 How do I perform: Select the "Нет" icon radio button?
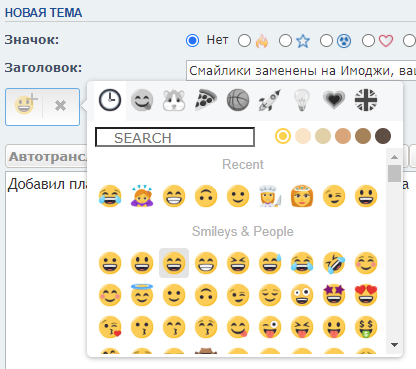(x=192, y=41)
